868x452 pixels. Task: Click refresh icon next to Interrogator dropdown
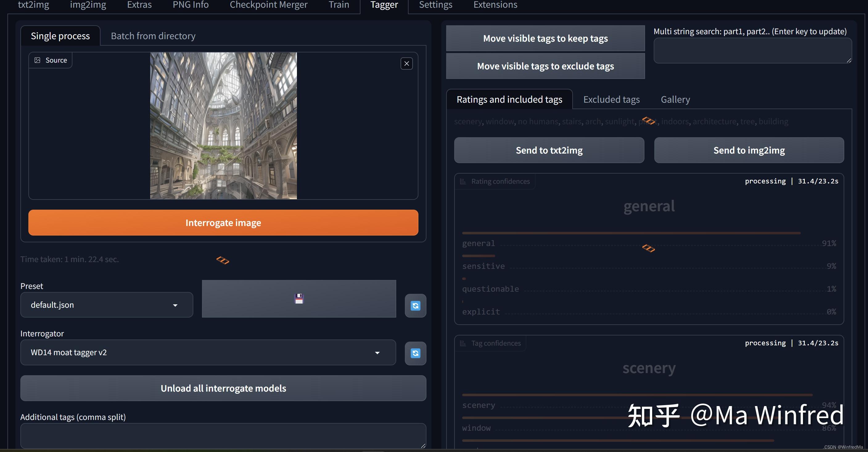click(415, 353)
